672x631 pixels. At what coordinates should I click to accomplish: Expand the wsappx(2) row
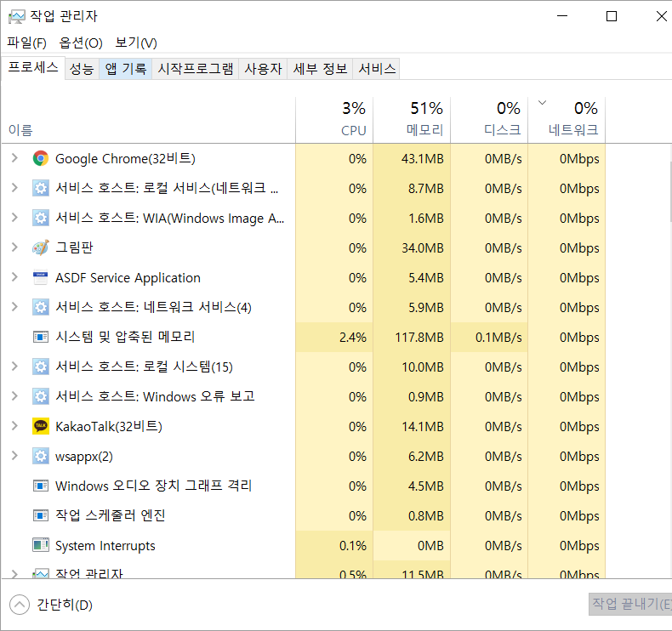click(14, 456)
